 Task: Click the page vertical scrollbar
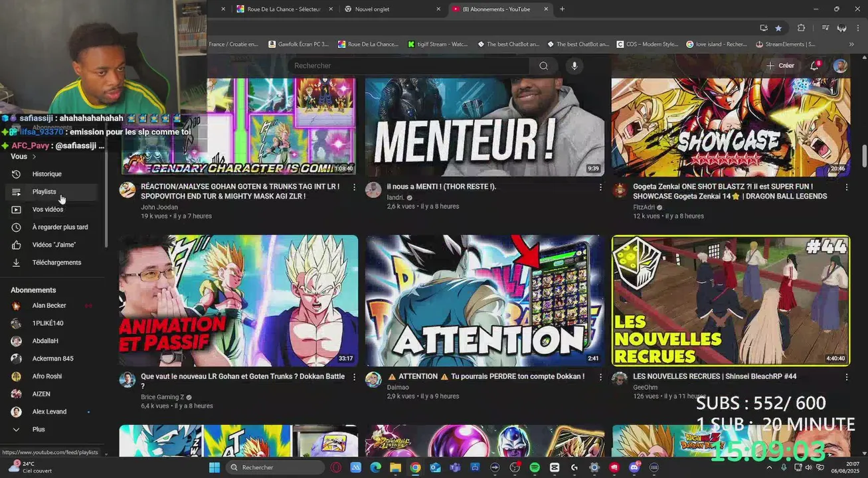(x=864, y=156)
